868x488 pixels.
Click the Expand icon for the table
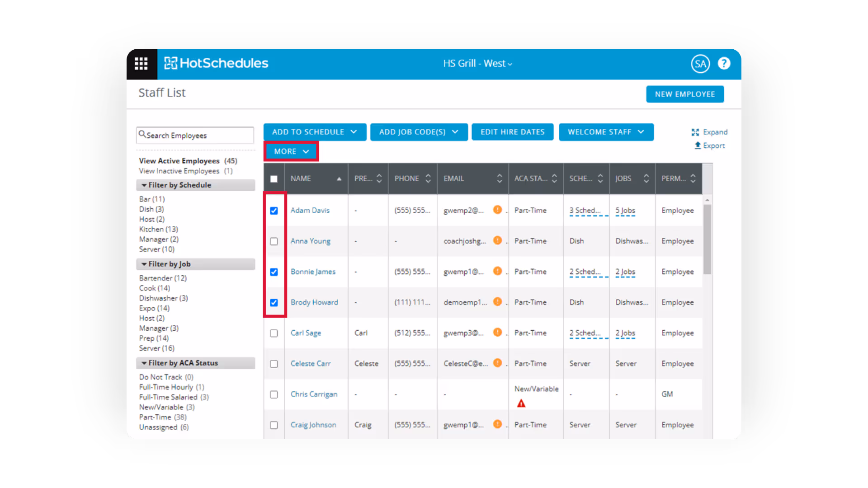click(695, 132)
